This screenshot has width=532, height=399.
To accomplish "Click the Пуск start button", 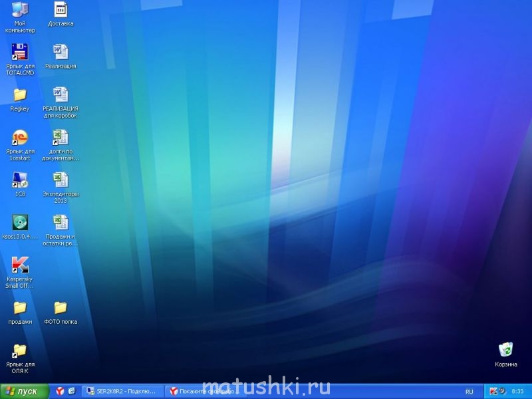I will point(25,391).
